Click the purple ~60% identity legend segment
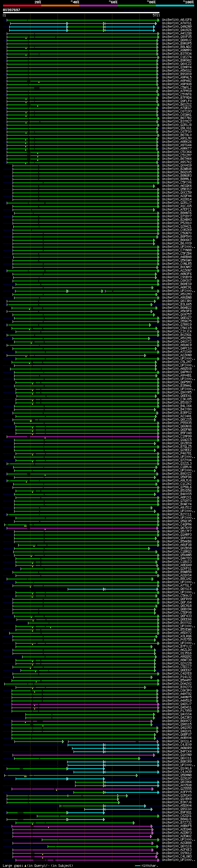The height and width of the screenshot is (868, 197). pyautogui.click(x=99, y=6)
